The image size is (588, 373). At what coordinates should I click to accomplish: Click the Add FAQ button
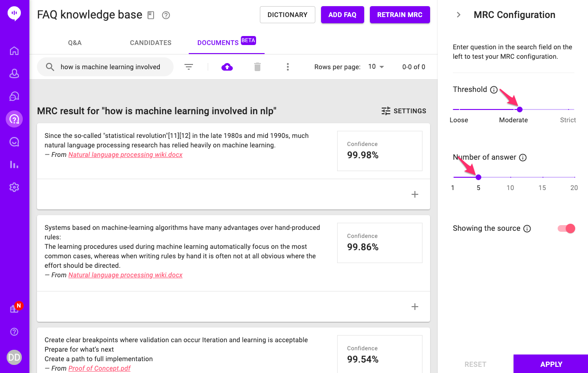tap(342, 15)
